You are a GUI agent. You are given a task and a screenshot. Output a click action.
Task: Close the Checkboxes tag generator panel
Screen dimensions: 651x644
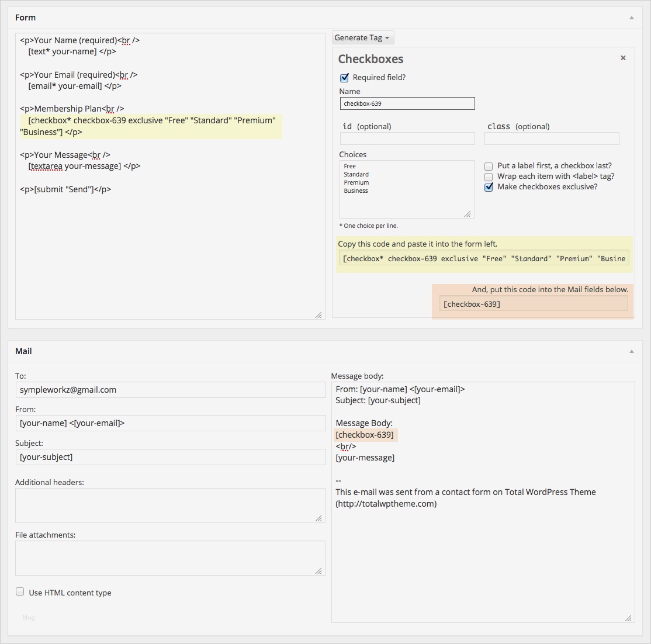(x=623, y=58)
